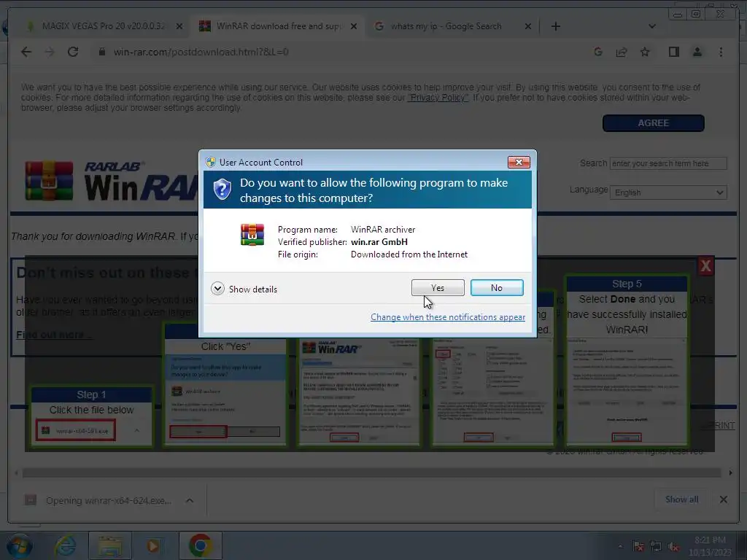This screenshot has height=560, width=747.
Task: Go forward in Chrome
Action: click(x=50, y=52)
